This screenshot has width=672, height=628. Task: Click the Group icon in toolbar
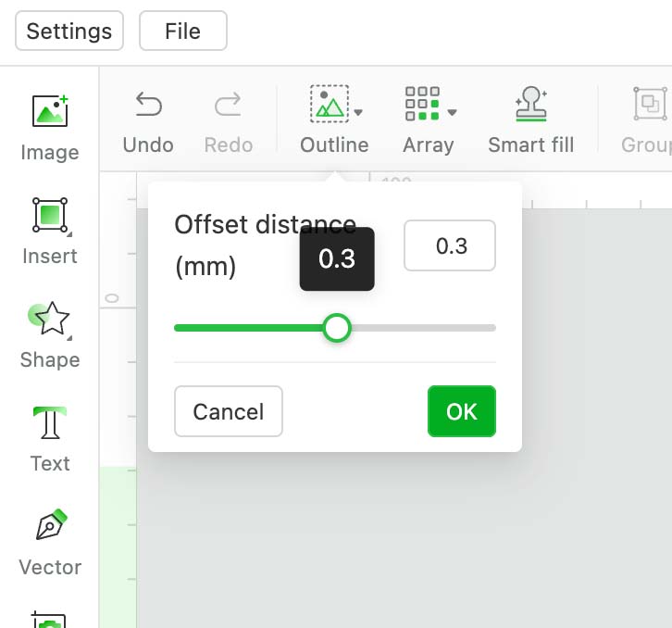click(x=650, y=104)
